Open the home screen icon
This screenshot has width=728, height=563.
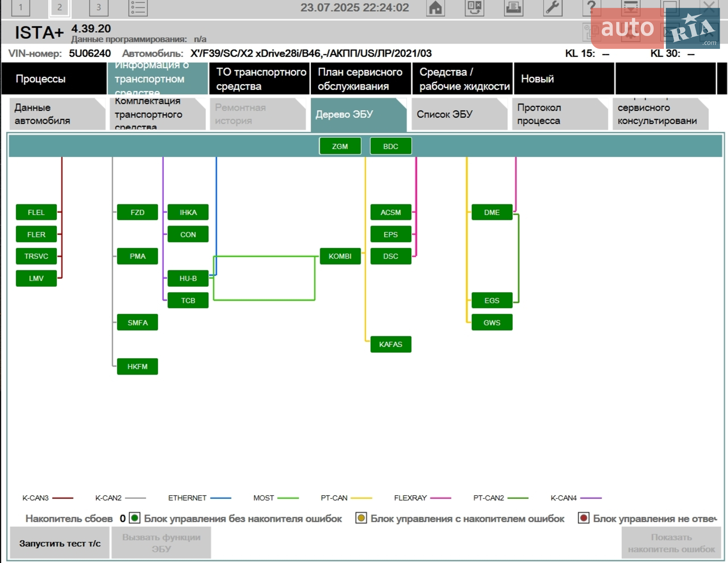click(x=435, y=7)
